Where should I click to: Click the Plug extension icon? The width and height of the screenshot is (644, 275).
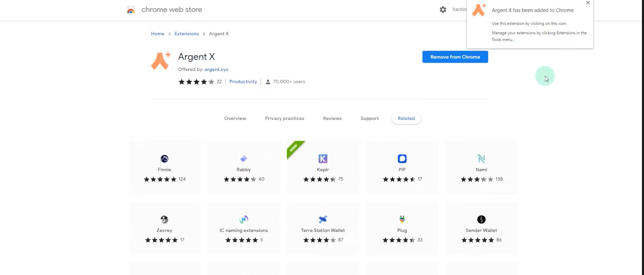coord(402,219)
